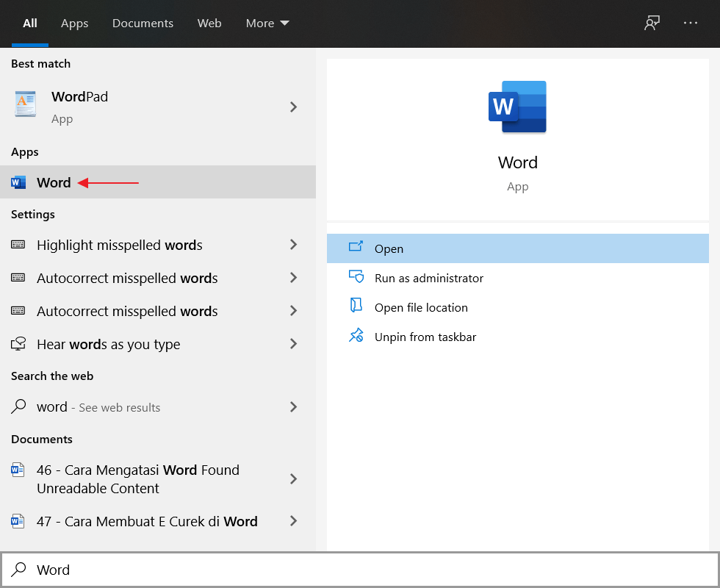The height and width of the screenshot is (588, 720).
Task: Expand chevron for Hear words as you type
Action: click(x=293, y=344)
